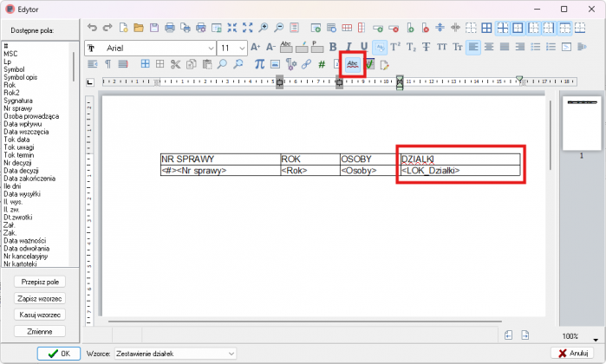The height and width of the screenshot is (364, 606).
Task: Click the Print icon in the toolbar
Action: tap(169, 29)
